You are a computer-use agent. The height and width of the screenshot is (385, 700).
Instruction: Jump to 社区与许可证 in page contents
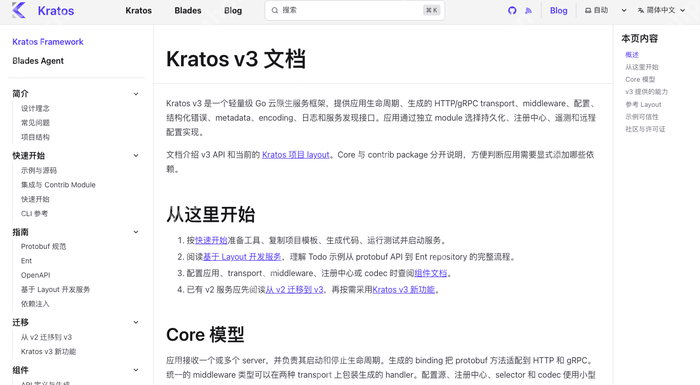(x=645, y=129)
